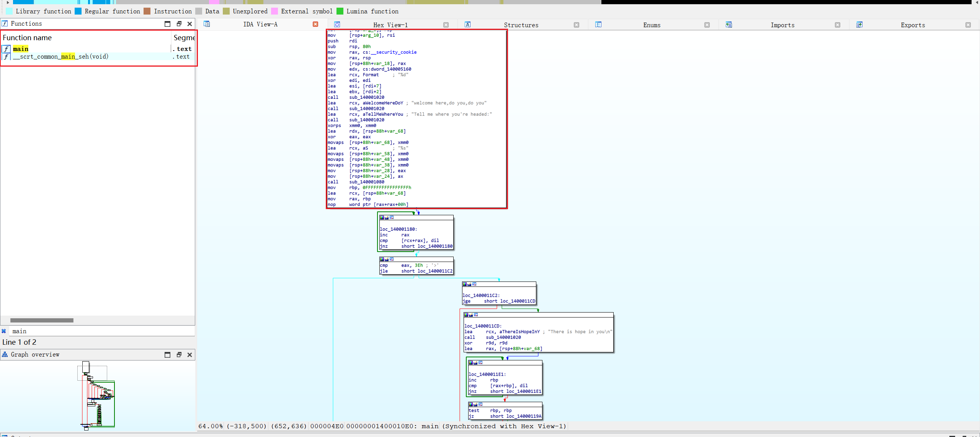Open the Imports tab
This screenshot has height=437, width=980.
coord(782,25)
